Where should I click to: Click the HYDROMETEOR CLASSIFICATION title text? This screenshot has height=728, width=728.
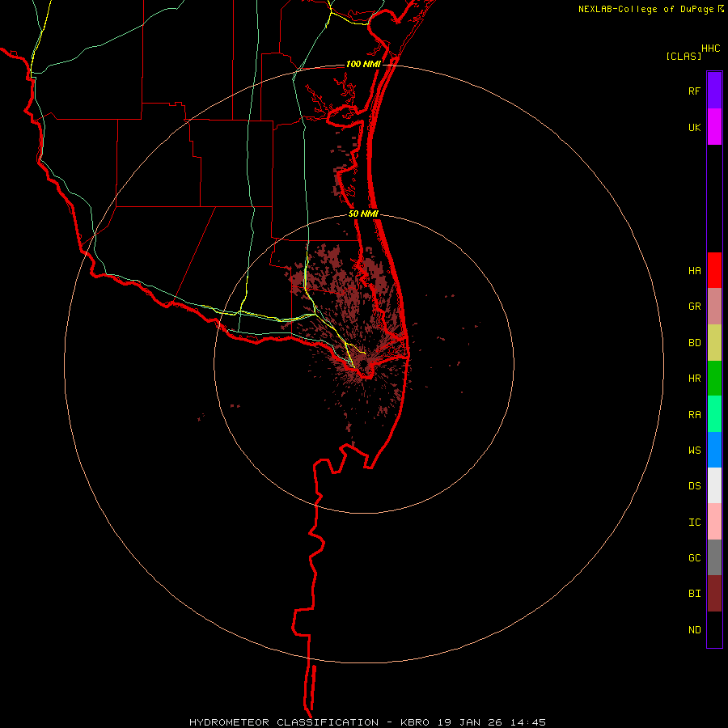click(x=284, y=722)
